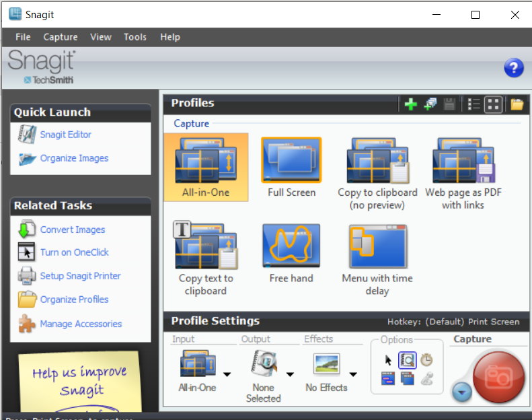The height and width of the screenshot is (420, 532).
Task: Click the Snagit app icon in title bar
Action: point(15,14)
